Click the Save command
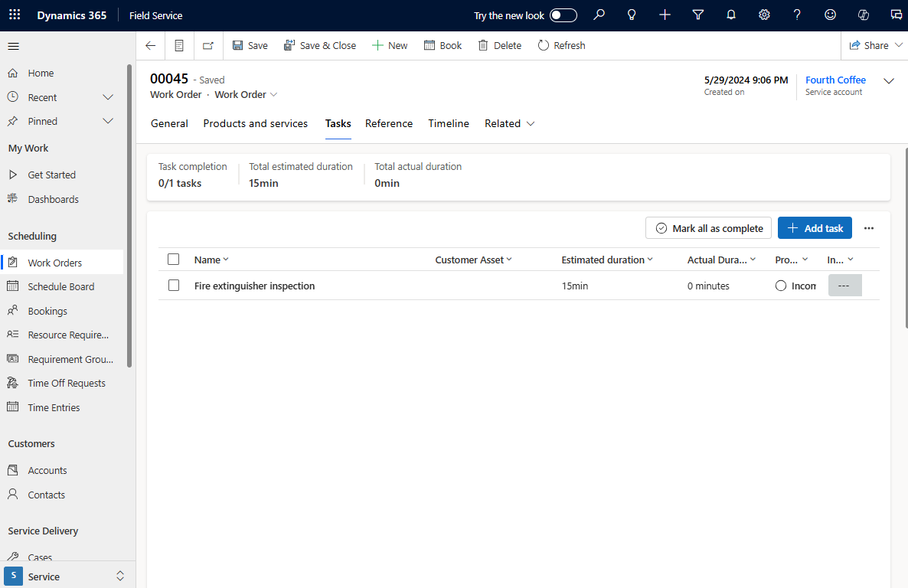The width and height of the screenshot is (908, 588). click(x=250, y=46)
